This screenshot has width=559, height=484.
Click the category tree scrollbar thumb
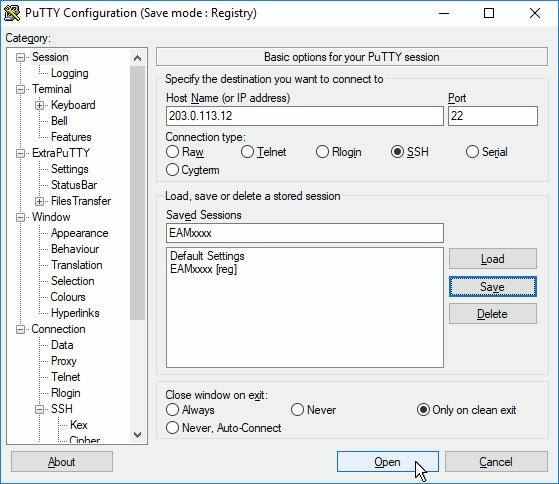pyautogui.click(x=137, y=192)
